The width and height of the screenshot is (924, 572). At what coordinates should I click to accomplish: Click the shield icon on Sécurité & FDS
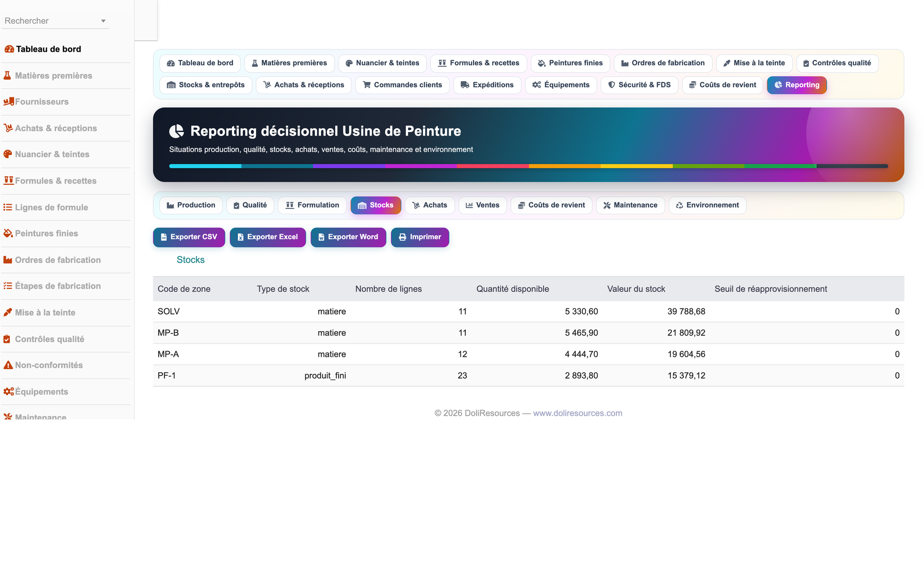click(x=612, y=85)
